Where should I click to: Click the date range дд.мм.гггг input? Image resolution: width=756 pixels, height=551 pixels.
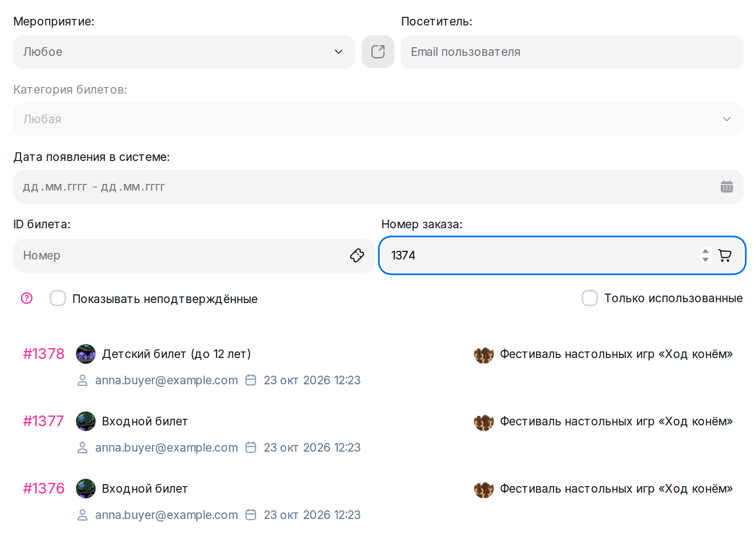[378, 186]
